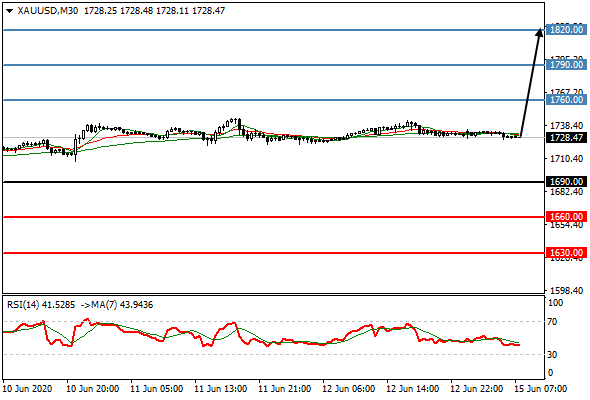Click the RSI 70 level scale label
The width and height of the screenshot is (590, 400).
(552, 322)
